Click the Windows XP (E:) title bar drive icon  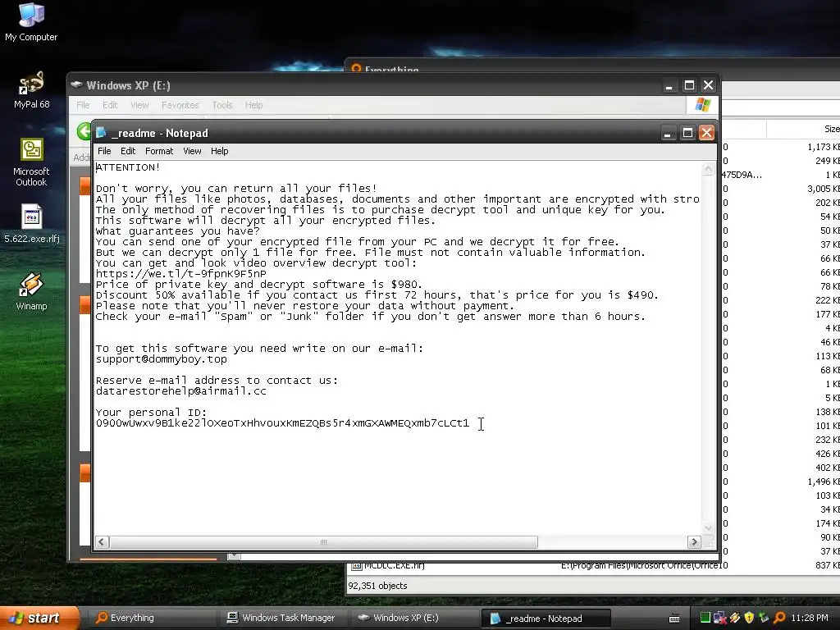point(76,84)
